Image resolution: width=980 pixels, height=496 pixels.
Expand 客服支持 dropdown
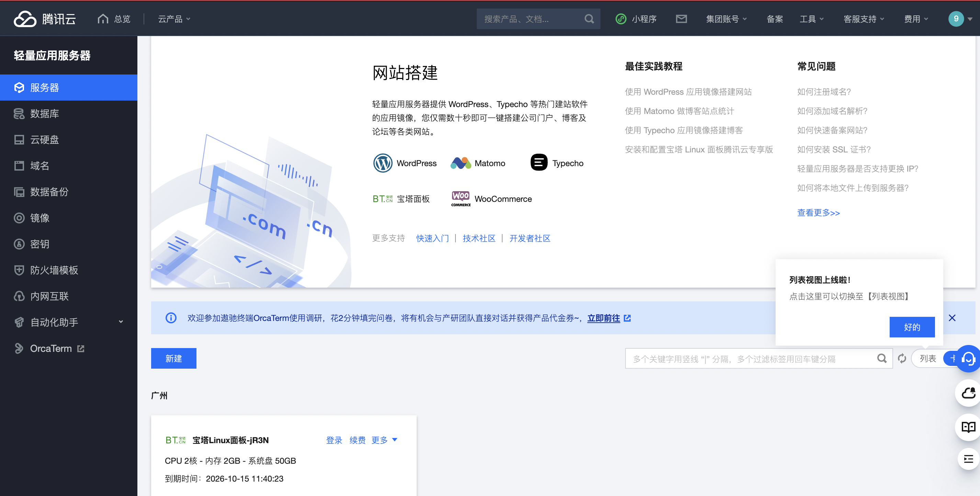coord(864,19)
